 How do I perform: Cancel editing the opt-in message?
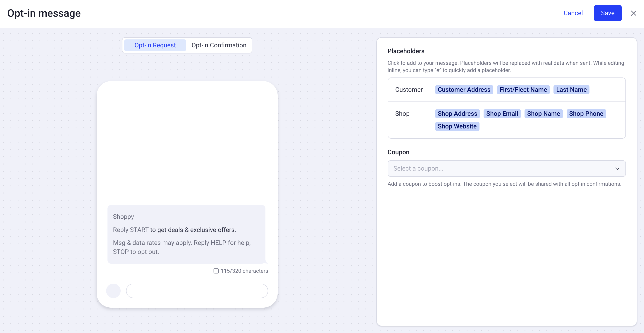(573, 13)
